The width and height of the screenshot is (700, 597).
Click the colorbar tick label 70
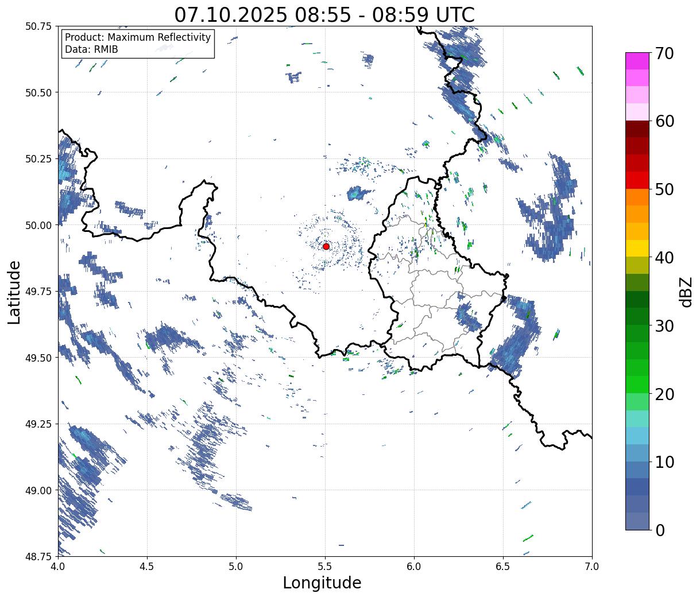[x=664, y=53]
